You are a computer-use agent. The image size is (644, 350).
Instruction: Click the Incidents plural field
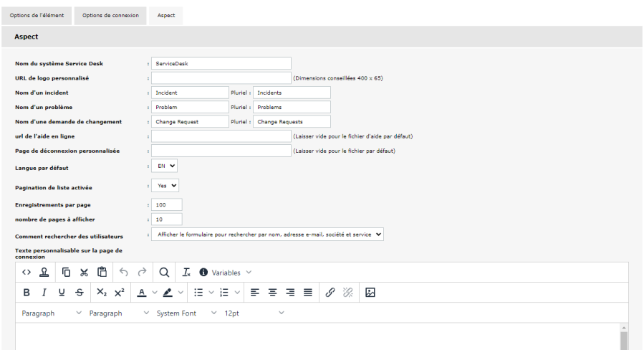(292, 93)
